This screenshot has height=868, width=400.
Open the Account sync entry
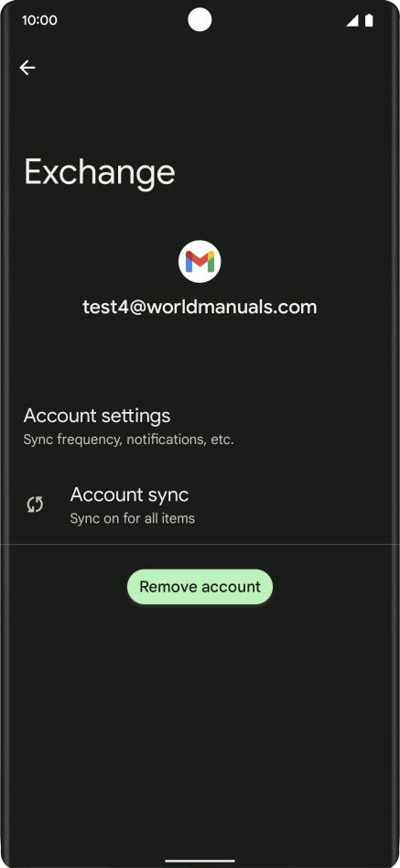pos(200,505)
